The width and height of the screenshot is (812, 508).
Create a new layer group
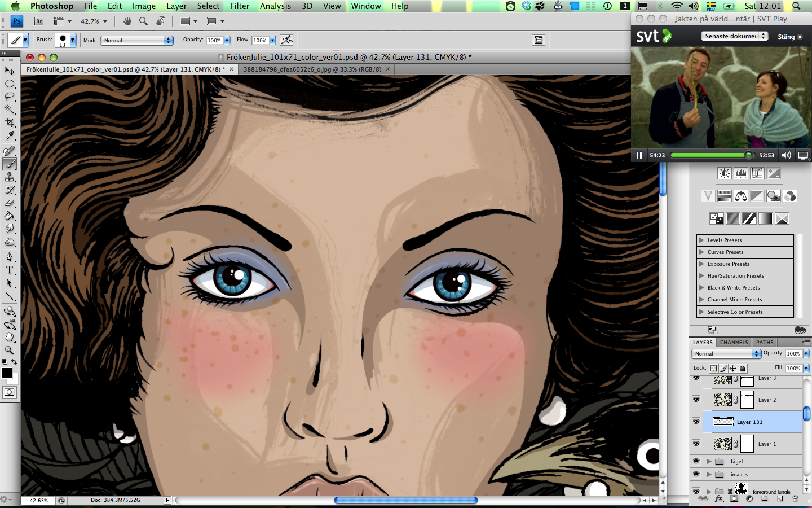(x=765, y=498)
